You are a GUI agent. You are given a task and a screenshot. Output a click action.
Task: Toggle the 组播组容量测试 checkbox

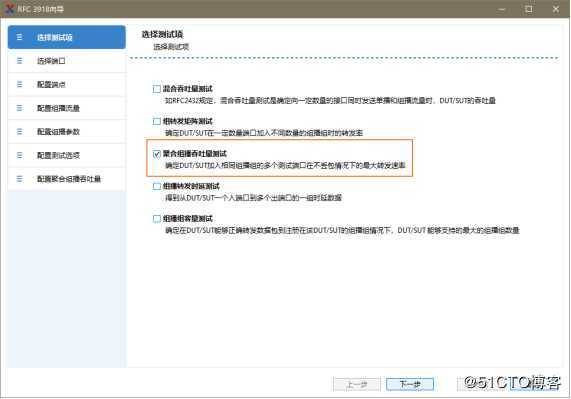click(x=157, y=219)
